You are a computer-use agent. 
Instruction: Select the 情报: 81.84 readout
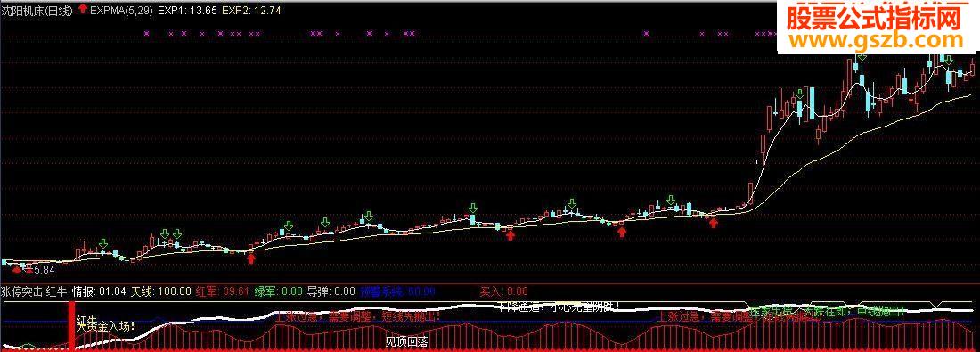click(x=100, y=291)
